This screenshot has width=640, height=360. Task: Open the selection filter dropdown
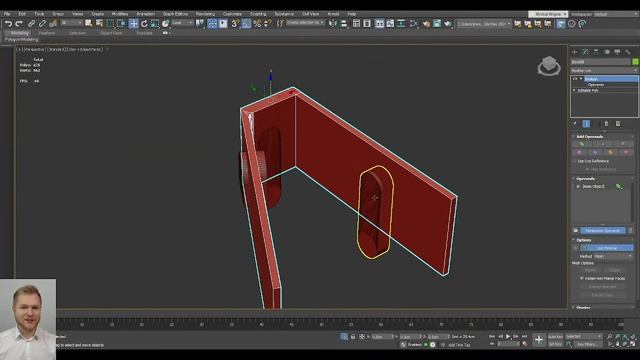(x=71, y=23)
